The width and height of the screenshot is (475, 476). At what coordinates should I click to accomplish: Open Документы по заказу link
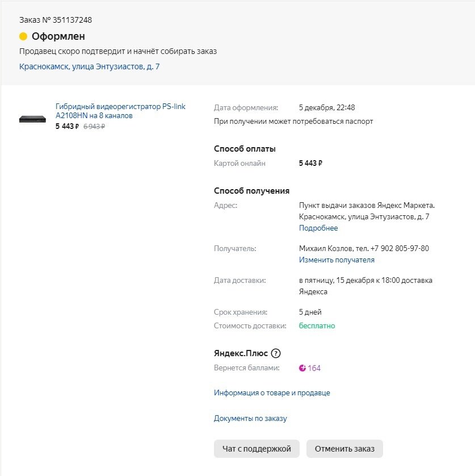pyautogui.click(x=250, y=418)
